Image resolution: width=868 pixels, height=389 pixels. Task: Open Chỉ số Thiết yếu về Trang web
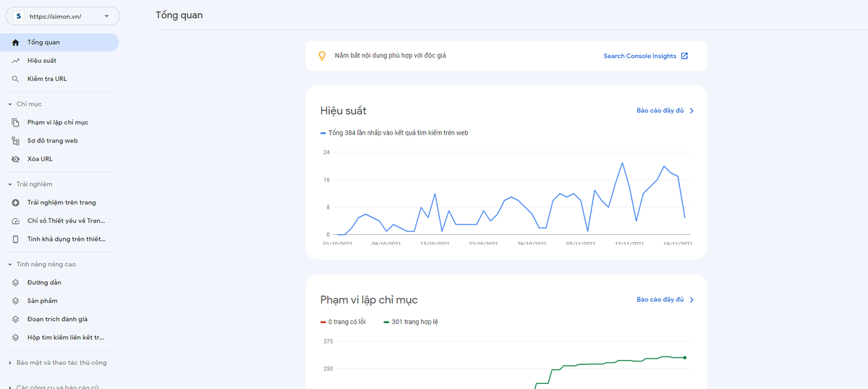coord(59,221)
